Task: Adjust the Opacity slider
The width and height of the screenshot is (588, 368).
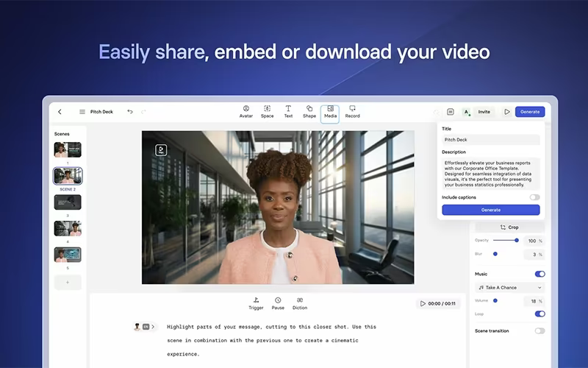Action: click(x=506, y=241)
